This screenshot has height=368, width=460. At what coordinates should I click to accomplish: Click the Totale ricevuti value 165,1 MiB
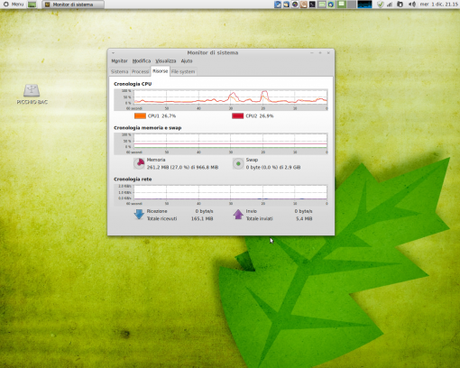click(202, 219)
